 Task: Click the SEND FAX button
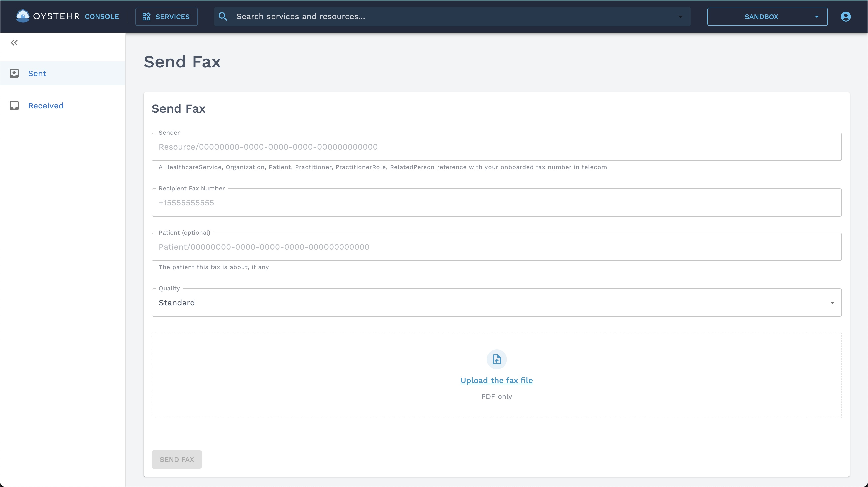177,459
